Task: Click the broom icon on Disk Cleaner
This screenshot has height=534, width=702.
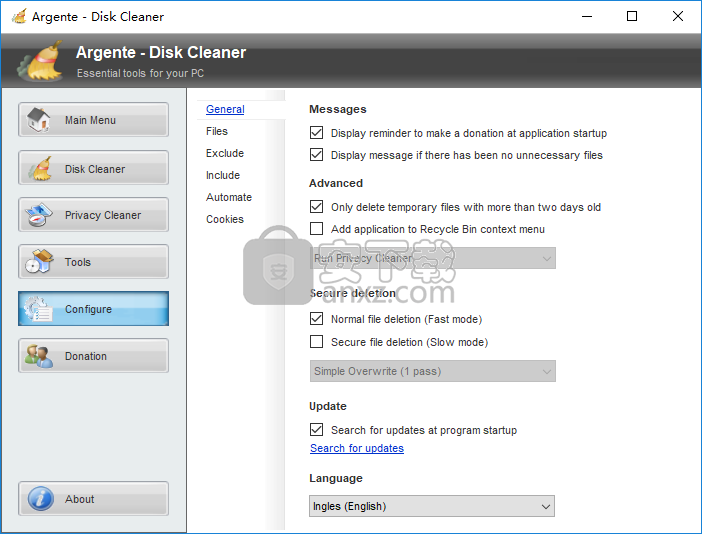Action: (x=40, y=169)
